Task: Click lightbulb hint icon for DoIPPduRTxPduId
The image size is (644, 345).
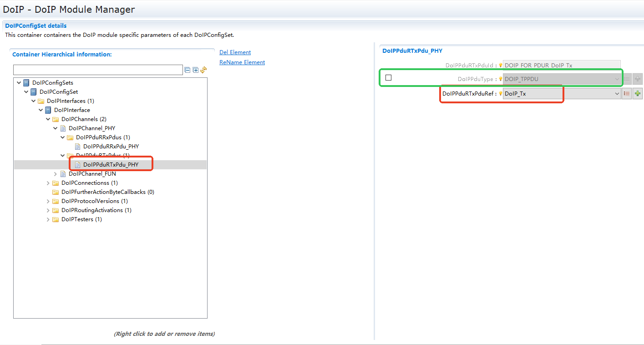Action: pyautogui.click(x=500, y=66)
